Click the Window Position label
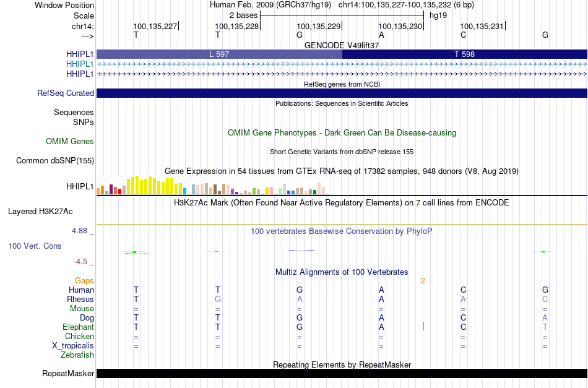 click(x=64, y=5)
